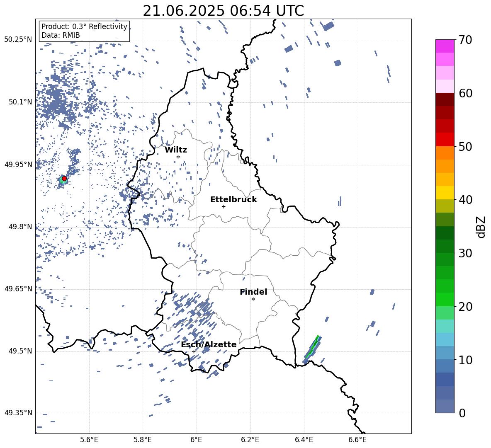Image resolution: width=491 pixels, height=448 pixels.
Task: Click the 6.2°E longitude label
Action: (x=250, y=440)
